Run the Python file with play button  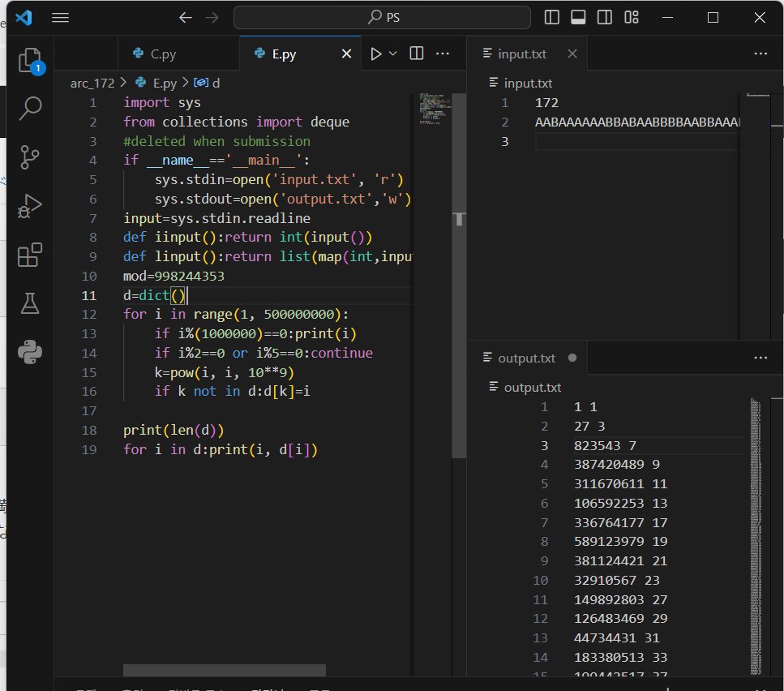376,54
